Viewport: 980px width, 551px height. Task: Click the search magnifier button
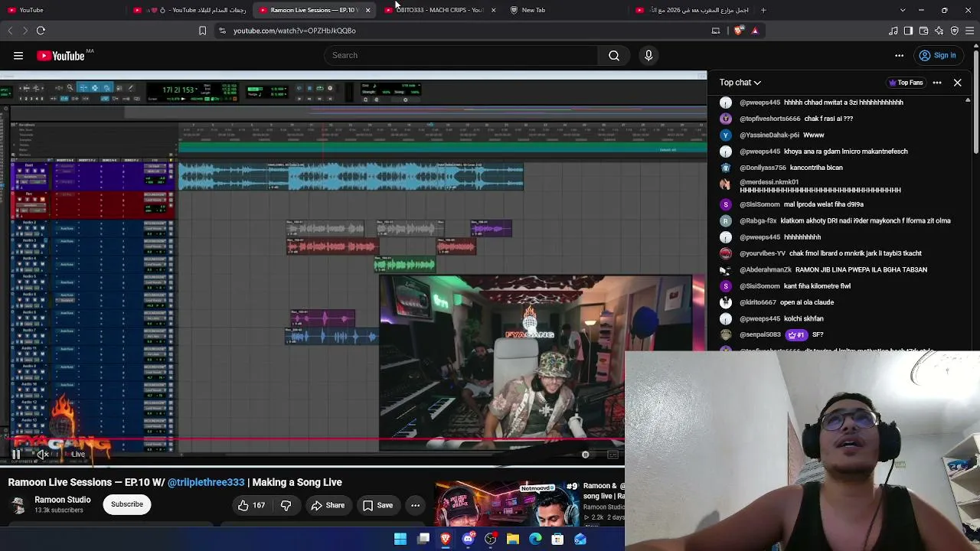click(614, 55)
